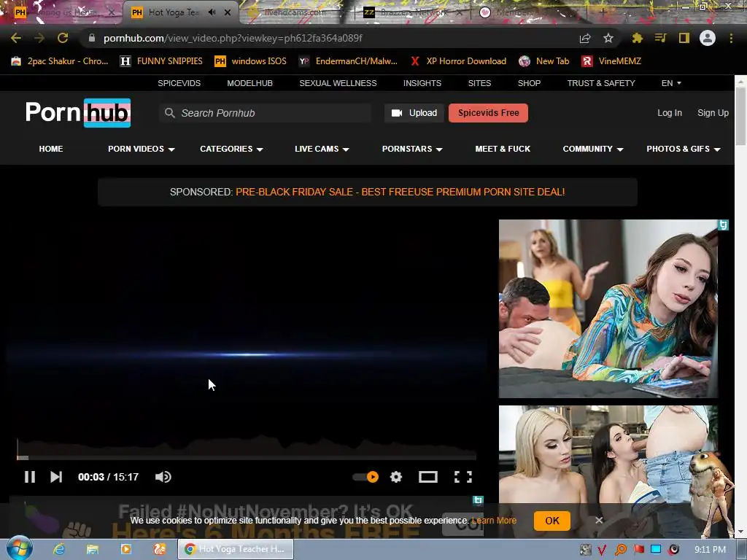Open SPICEVIDS in the top bar
The width and height of the screenshot is (747, 560).
click(x=179, y=83)
